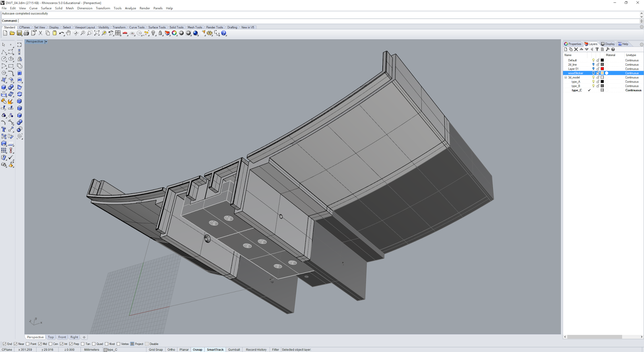The image size is (644, 352).
Task: Click the red color swatch of Layer 01
Action: point(602,69)
